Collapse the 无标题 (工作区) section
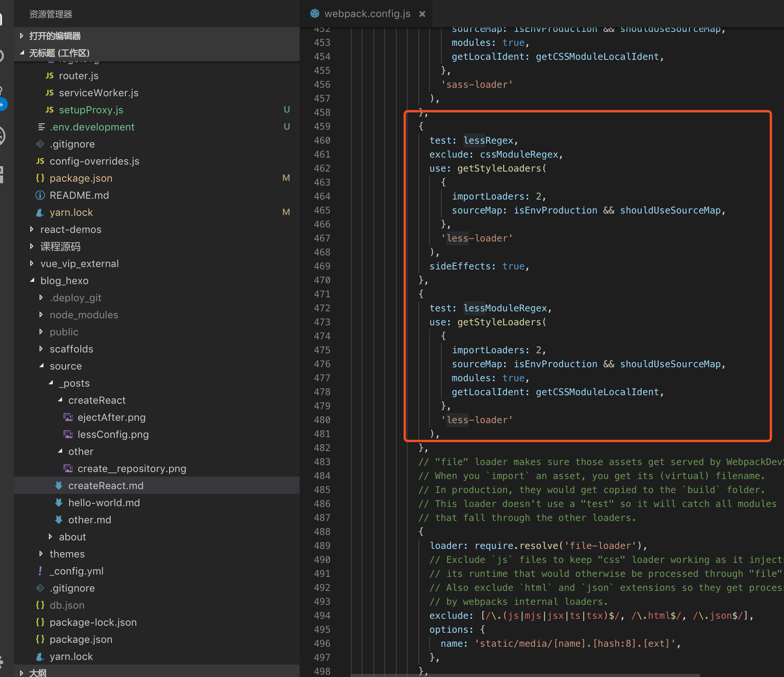This screenshot has width=784, height=677. coord(22,53)
